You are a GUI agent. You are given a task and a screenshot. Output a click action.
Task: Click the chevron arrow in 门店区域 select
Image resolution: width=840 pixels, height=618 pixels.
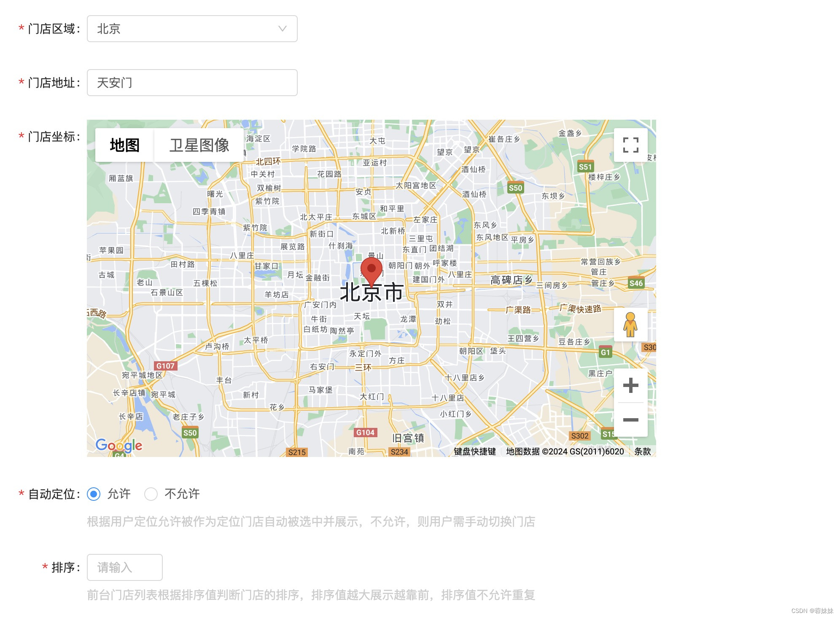coord(283,29)
